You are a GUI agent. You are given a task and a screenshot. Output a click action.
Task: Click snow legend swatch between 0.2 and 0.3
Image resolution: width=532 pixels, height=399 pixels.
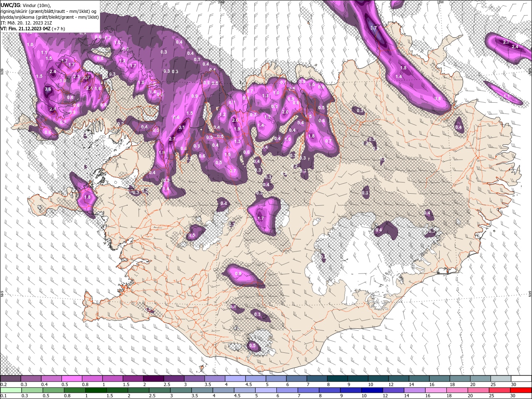(x=11, y=379)
